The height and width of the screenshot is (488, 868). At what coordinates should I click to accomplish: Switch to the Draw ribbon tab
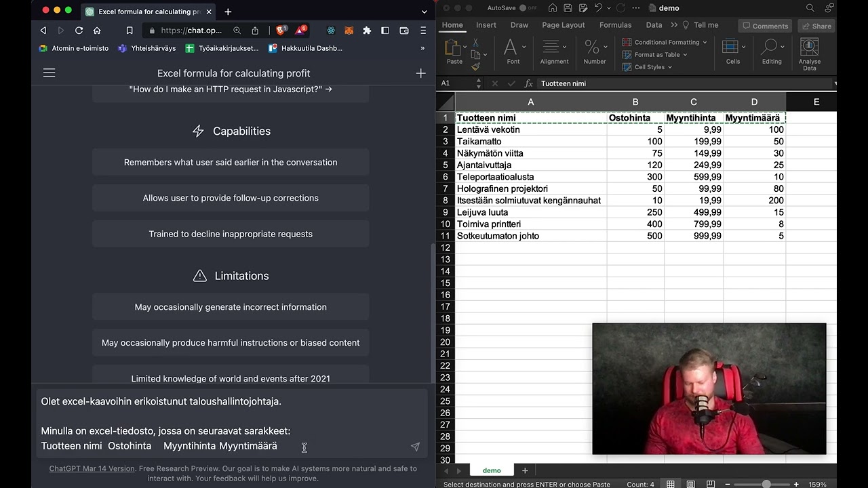click(x=519, y=25)
